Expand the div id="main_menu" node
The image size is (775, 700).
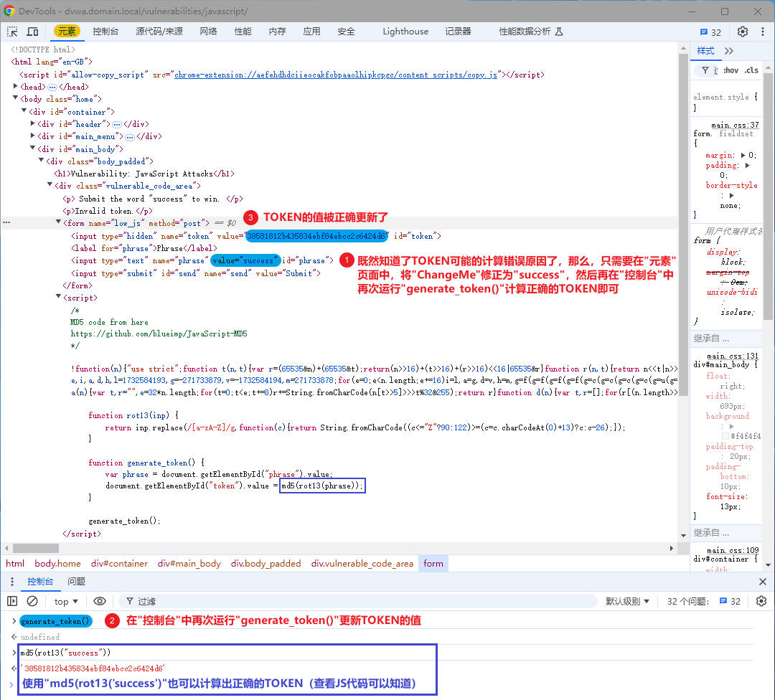pyautogui.click(x=32, y=136)
